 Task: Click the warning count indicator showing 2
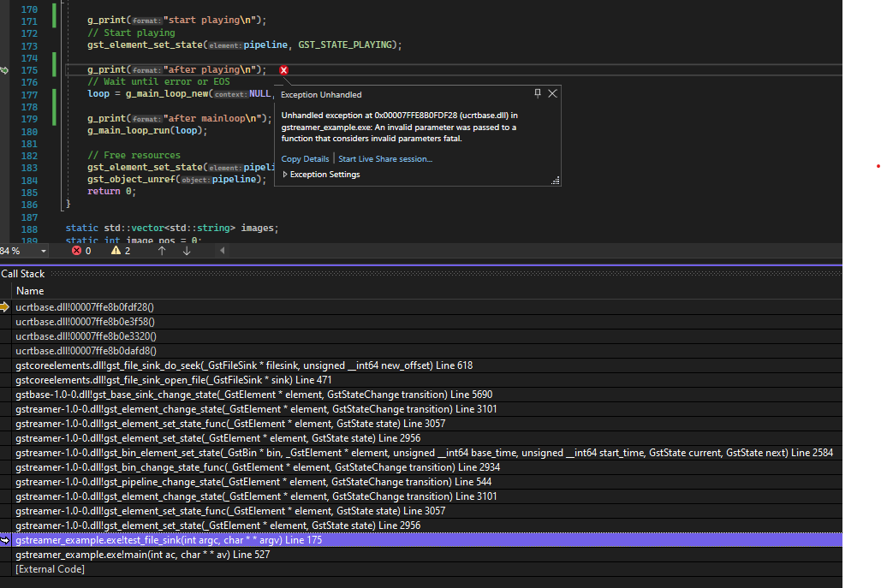click(121, 251)
